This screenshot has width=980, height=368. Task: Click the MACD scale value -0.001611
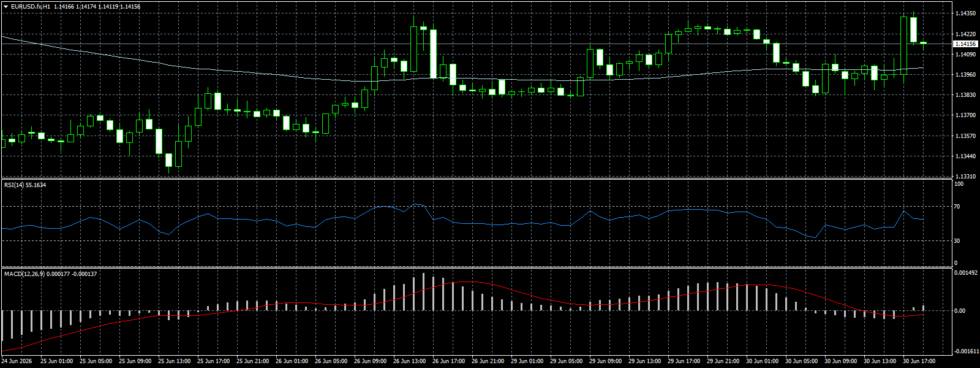point(966,352)
